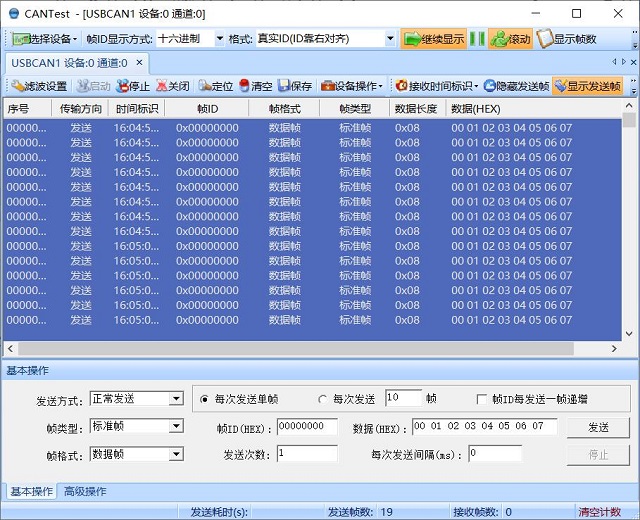Click the 定位 locate button

[x=216, y=86]
